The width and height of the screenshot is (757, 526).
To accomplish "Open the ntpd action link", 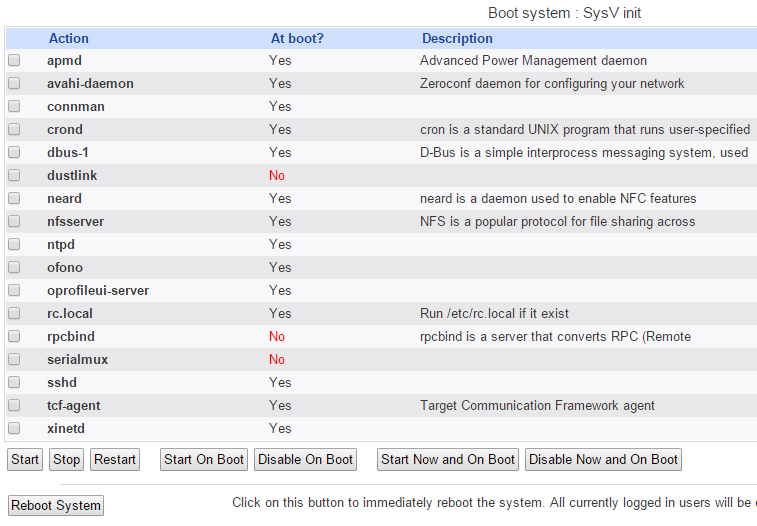I will coord(61,245).
